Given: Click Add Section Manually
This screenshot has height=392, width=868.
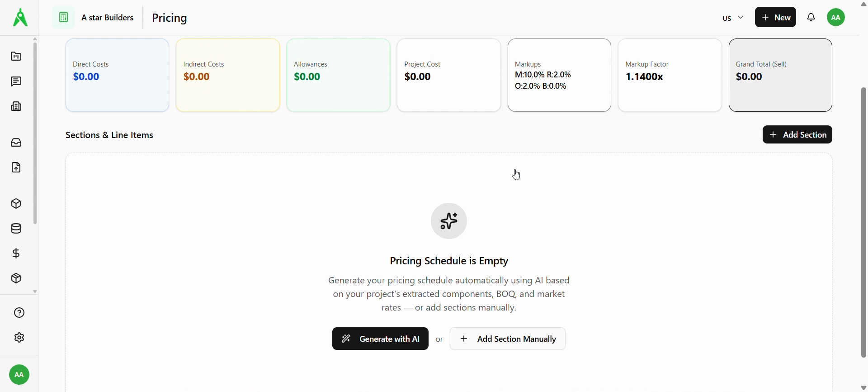Looking at the screenshot, I should (x=508, y=339).
